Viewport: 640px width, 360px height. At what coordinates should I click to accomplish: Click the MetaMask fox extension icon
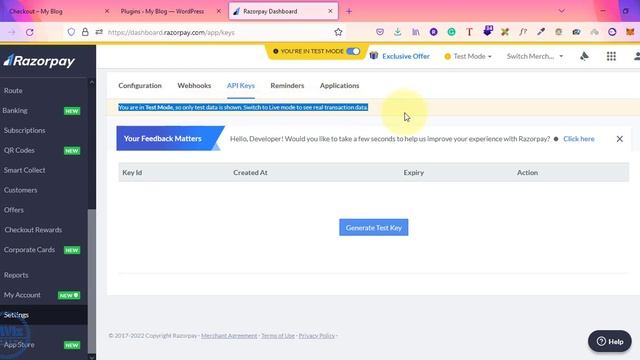[x=630, y=32]
